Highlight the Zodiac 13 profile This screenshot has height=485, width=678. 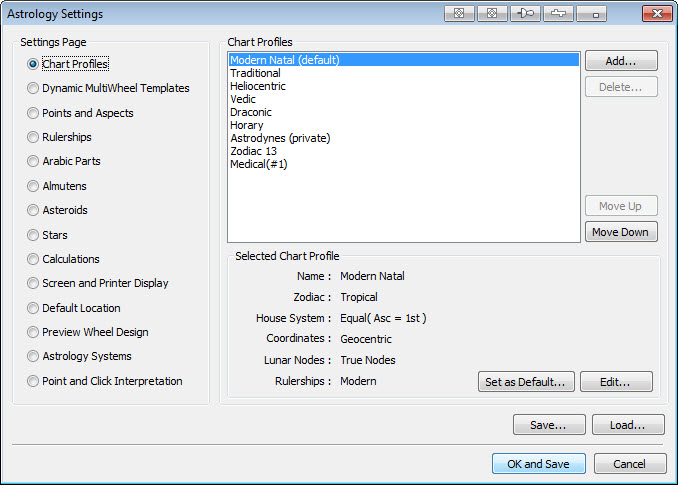[x=253, y=151]
